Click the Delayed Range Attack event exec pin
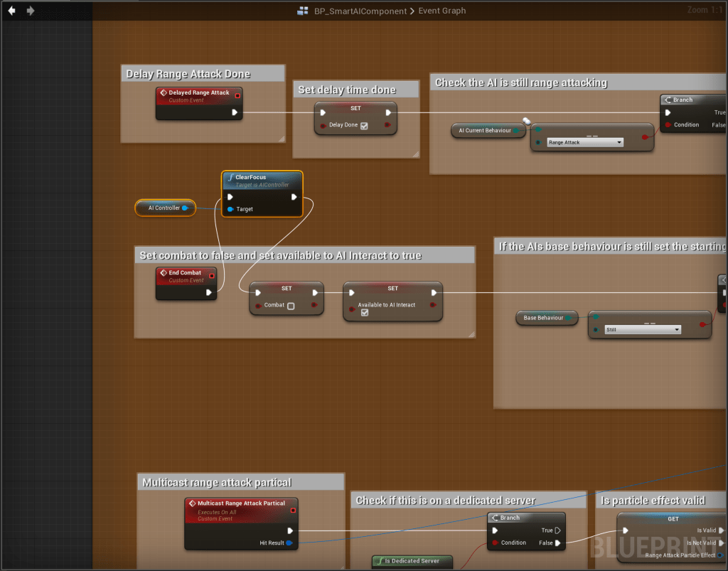Image resolution: width=728 pixels, height=571 pixels. tap(235, 112)
